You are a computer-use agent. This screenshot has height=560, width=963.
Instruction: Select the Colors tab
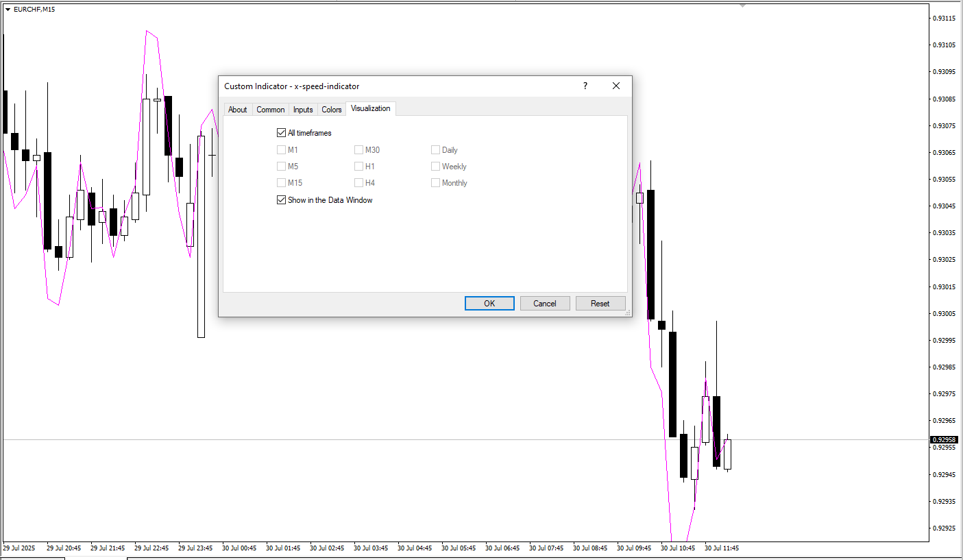tap(331, 110)
